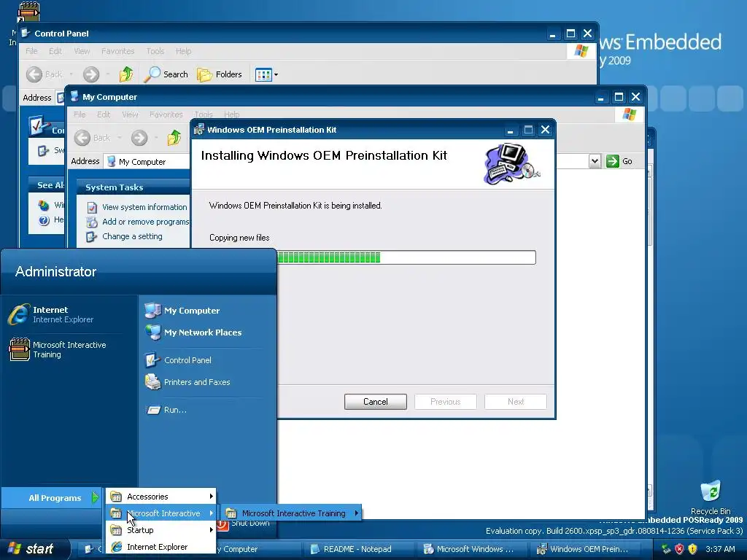Expand the Microsoft Interactive programs folder
747x560 pixels.
[x=161, y=513]
